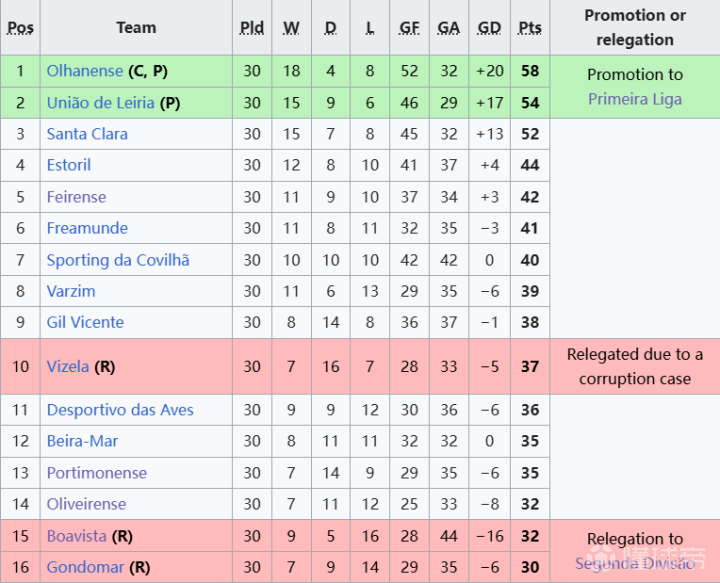720x583 pixels.
Task: Open the Olhanense team link
Action: click(85, 71)
